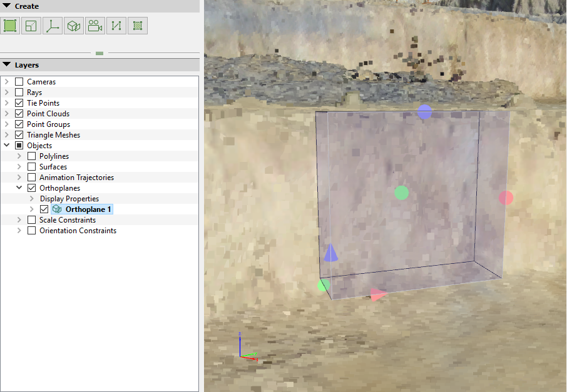The height and width of the screenshot is (392, 567).
Task: Expand Display Properties under Orthoplanes
Action: tap(32, 199)
